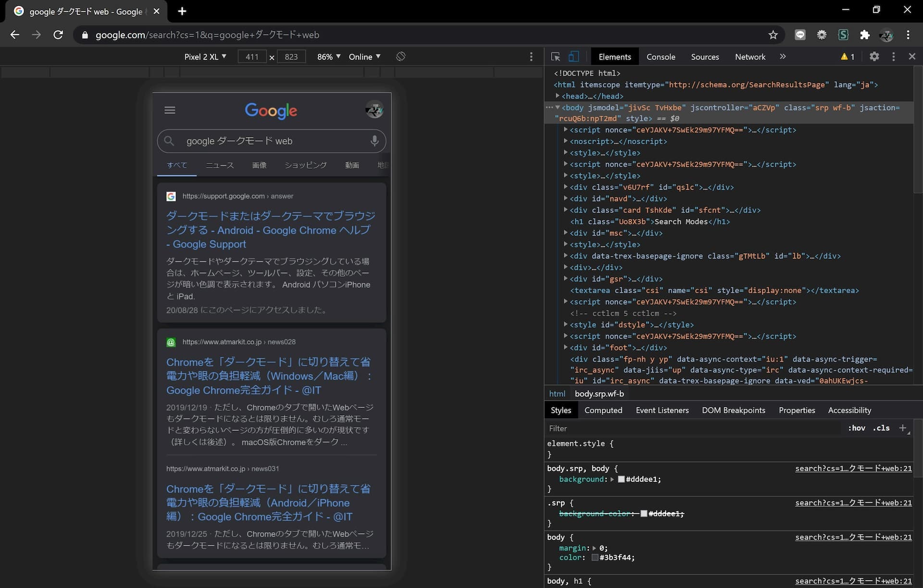Open the 86% zoom dropdown
The height and width of the screenshot is (588, 923).
329,57
